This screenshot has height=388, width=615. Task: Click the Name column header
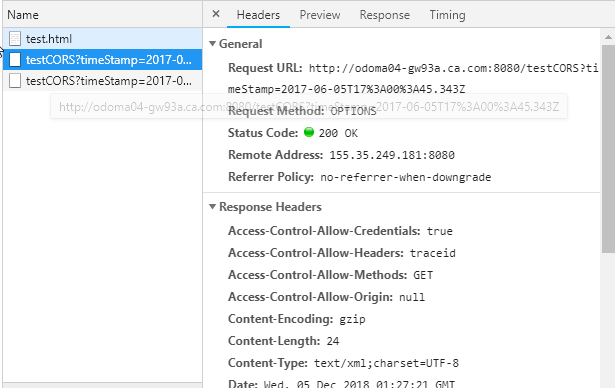[23, 15]
